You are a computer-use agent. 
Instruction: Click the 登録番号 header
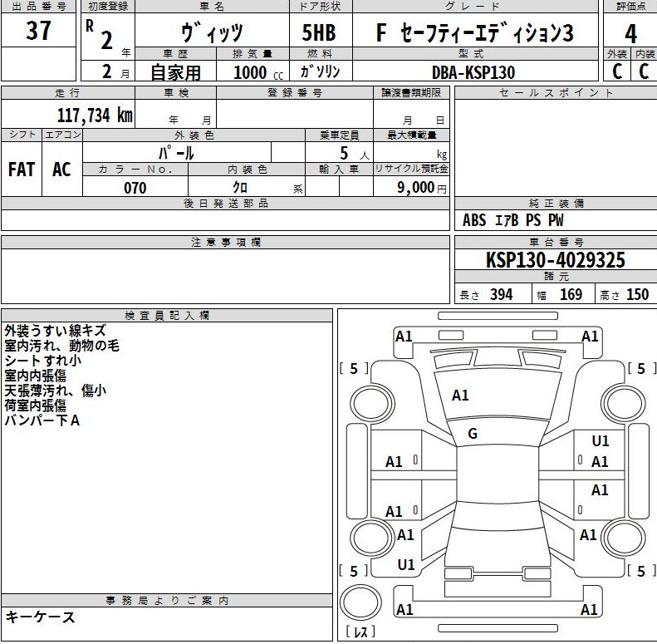(295, 93)
